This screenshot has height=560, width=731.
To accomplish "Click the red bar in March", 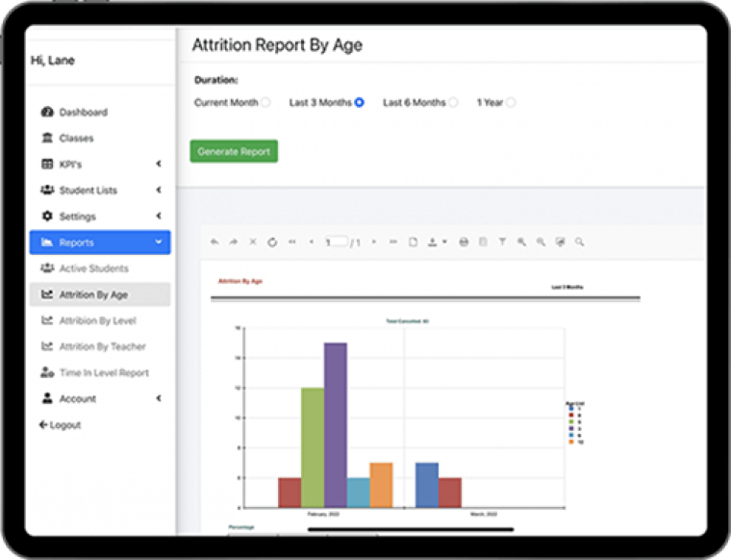I will point(450,493).
